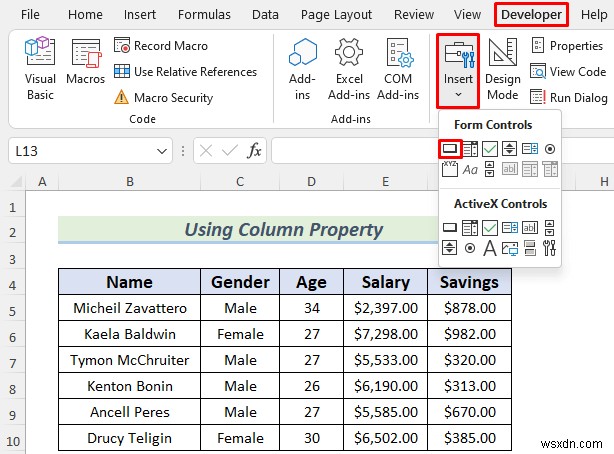Viewport: 614px width, 454px height.
Task: Switch to the Insert ribbon tab
Action: pyautogui.click(x=140, y=14)
